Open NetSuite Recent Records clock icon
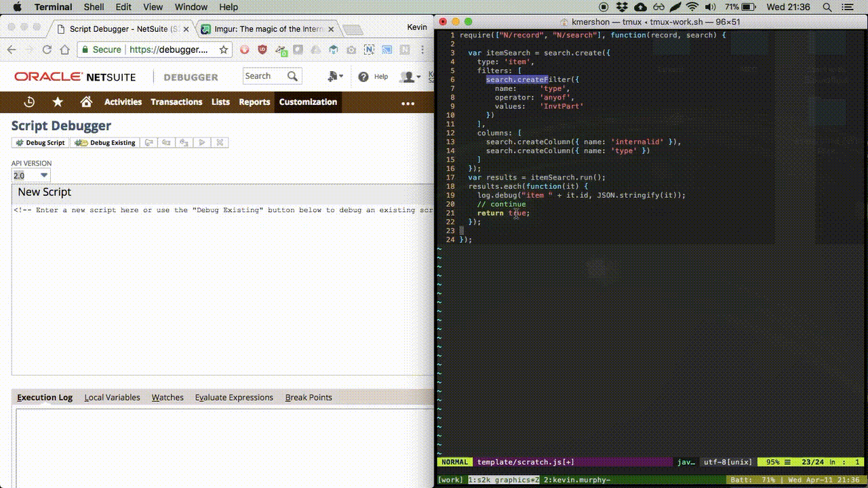 coord(29,102)
